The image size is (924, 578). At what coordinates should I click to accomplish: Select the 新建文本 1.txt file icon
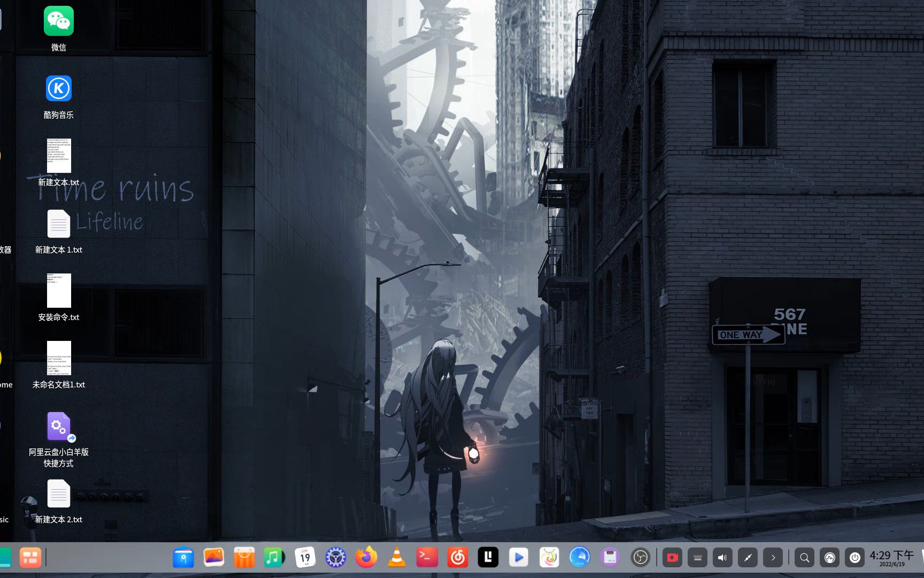(x=59, y=223)
